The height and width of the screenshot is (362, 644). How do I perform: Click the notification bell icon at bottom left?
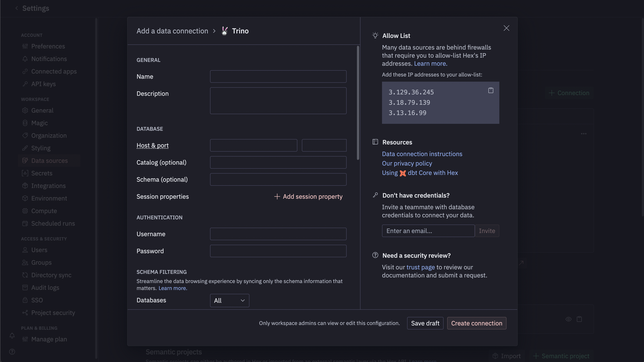click(12, 336)
